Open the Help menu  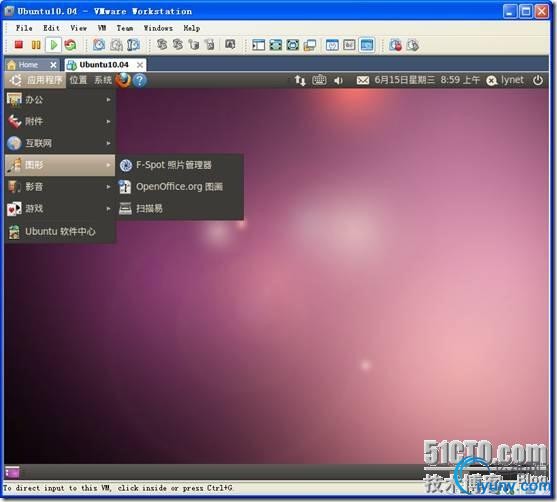(x=191, y=28)
